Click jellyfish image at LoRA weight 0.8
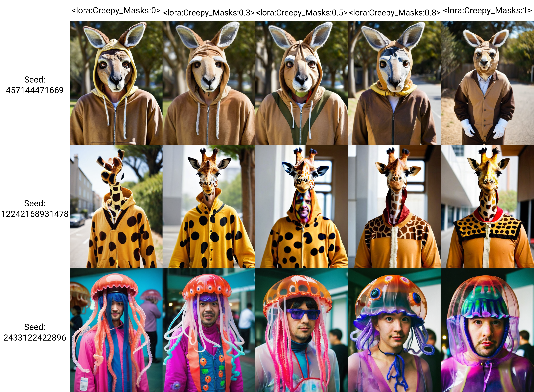 tap(395, 330)
